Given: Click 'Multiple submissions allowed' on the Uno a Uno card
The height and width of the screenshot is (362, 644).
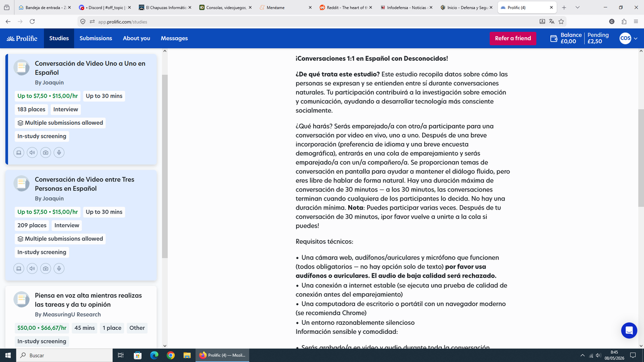Looking at the screenshot, I should (x=60, y=123).
